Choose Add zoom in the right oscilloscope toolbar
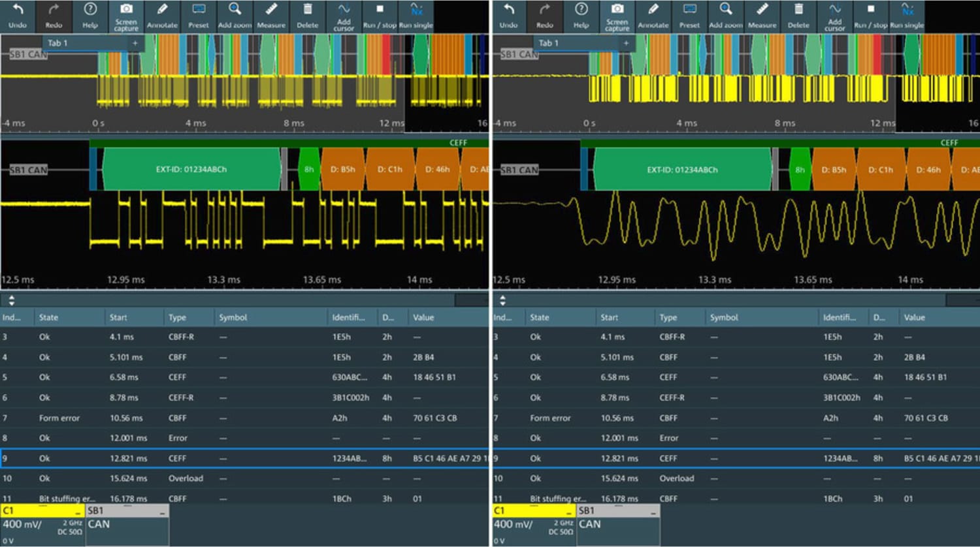980x547 pixels. 726,16
